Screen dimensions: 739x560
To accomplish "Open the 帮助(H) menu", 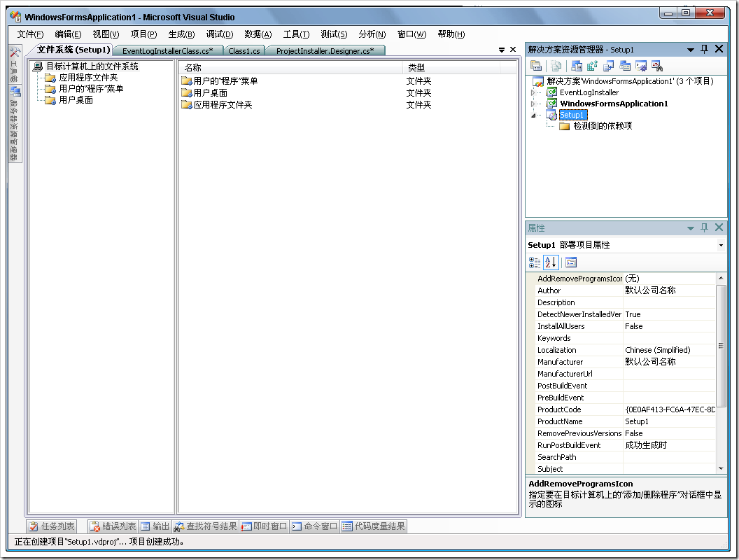I will pyautogui.click(x=451, y=34).
